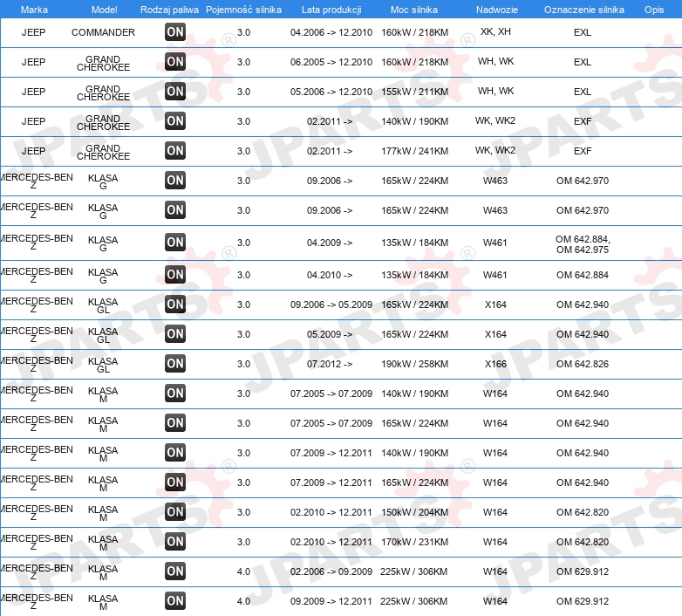Click the ON fuel icon in JEEP COMMANDER row
This screenshot has width=682, height=616.
tap(175, 31)
